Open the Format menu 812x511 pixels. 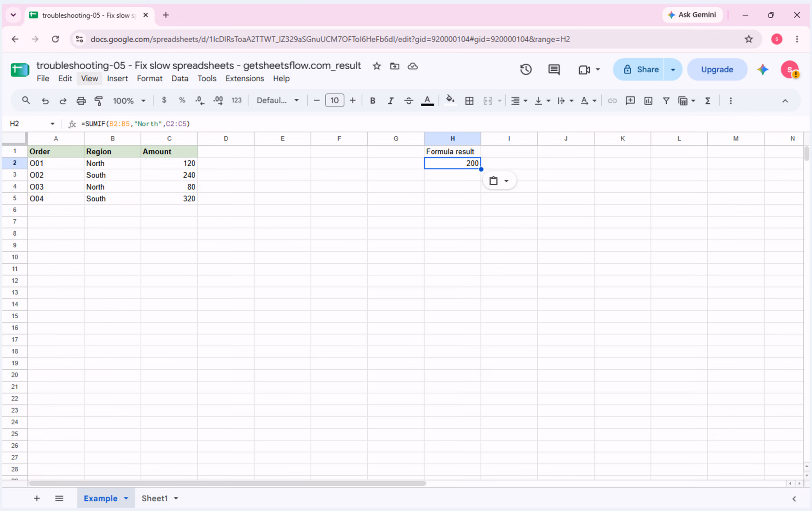coord(149,79)
